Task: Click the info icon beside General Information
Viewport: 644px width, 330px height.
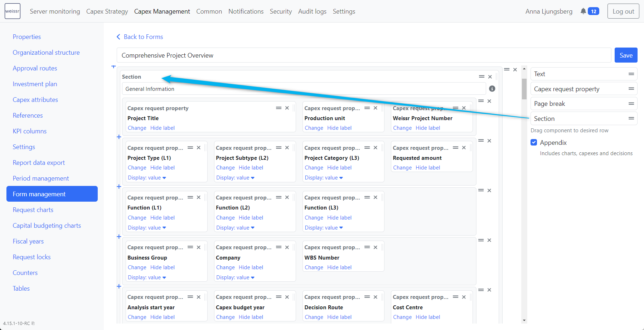Action: (492, 89)
